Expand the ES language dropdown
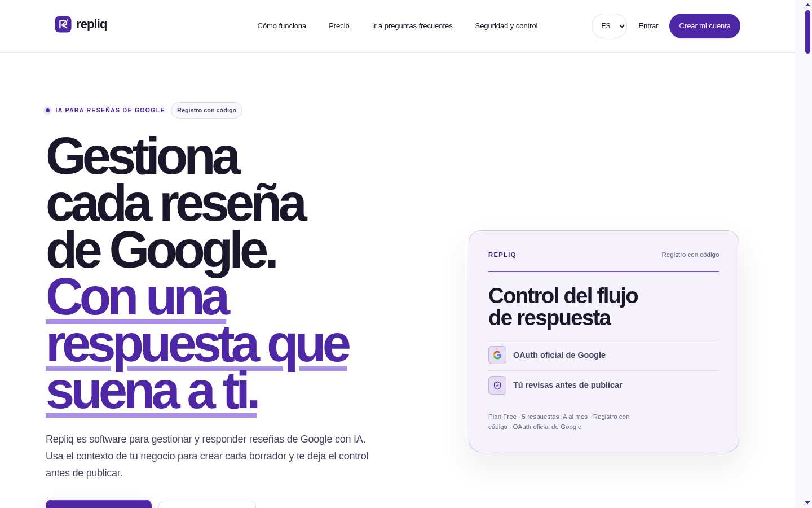Screen dimensions: 812x508 click(x=609, y=26)
